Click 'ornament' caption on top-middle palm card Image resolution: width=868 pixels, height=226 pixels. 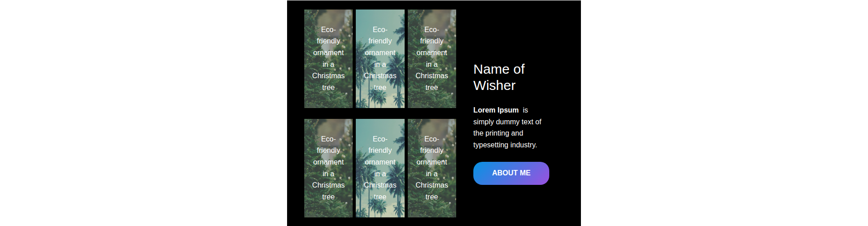tap(380, 52)
